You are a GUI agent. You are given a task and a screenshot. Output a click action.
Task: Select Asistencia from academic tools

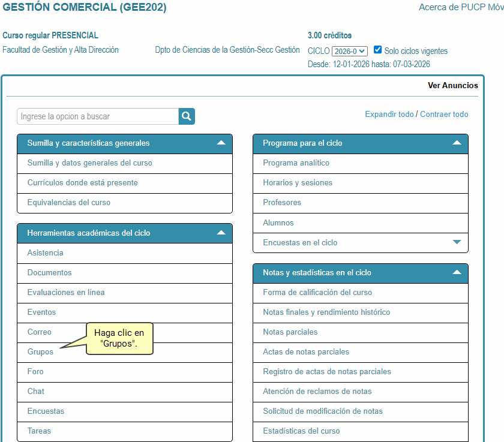click(45, 253)
